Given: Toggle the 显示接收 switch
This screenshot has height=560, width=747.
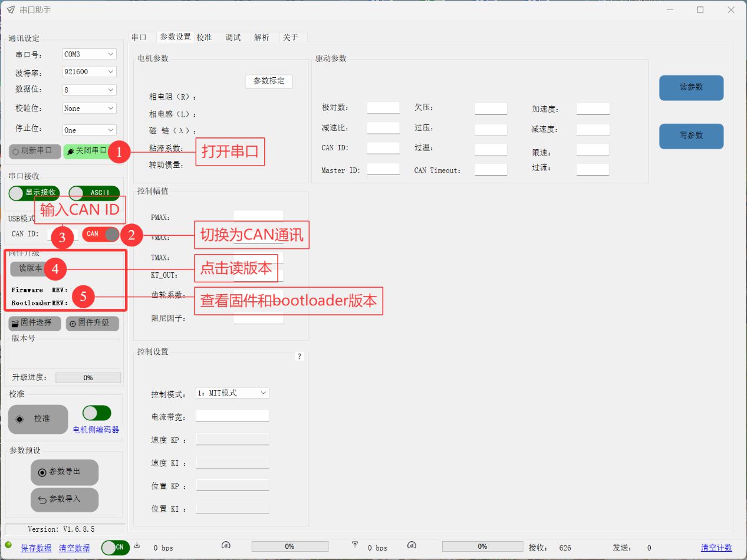Looking at the screenshot, I should point(34,193).
